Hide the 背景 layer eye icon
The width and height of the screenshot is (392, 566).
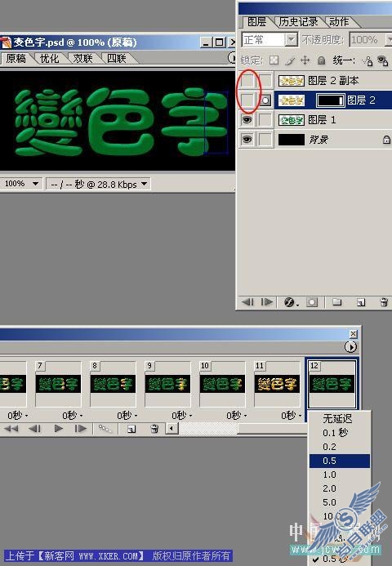(247, 140)
